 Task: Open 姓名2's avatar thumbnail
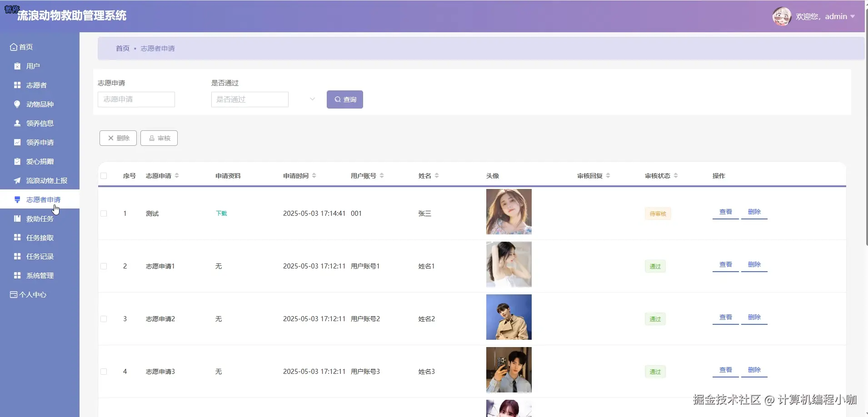pyautogui.click(x=509, y=317)
